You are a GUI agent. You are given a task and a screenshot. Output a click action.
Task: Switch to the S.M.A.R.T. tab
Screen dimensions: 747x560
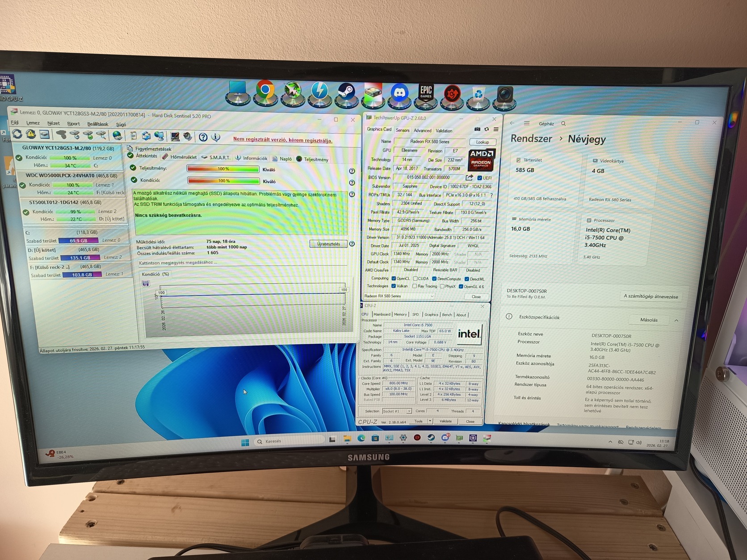(x=216, y=158)
